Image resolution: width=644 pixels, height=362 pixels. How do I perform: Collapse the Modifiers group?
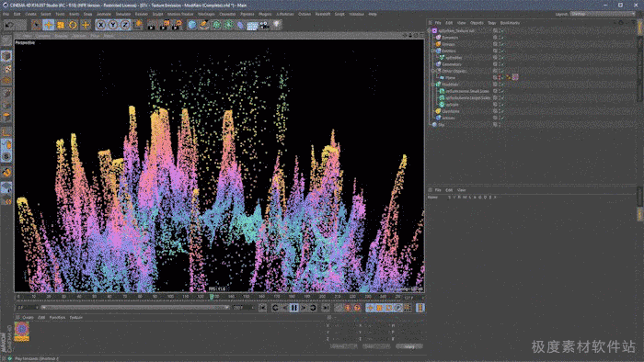[433, 85]
